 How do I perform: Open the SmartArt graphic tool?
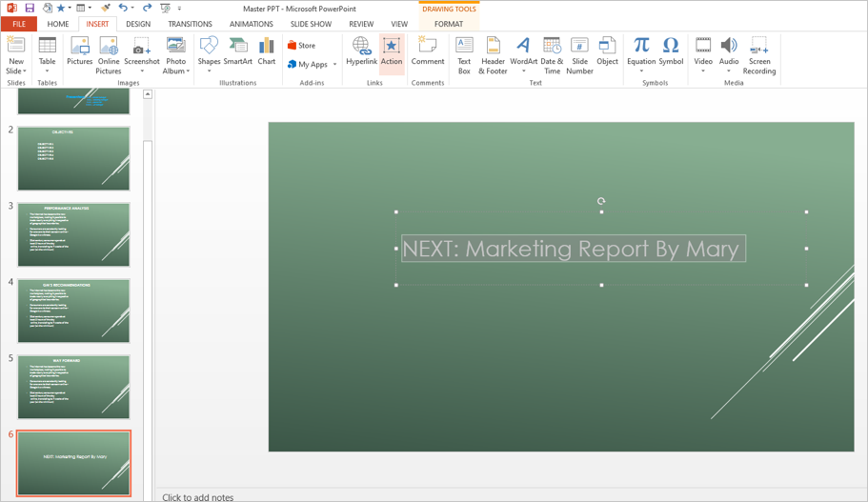coord(238,52)
